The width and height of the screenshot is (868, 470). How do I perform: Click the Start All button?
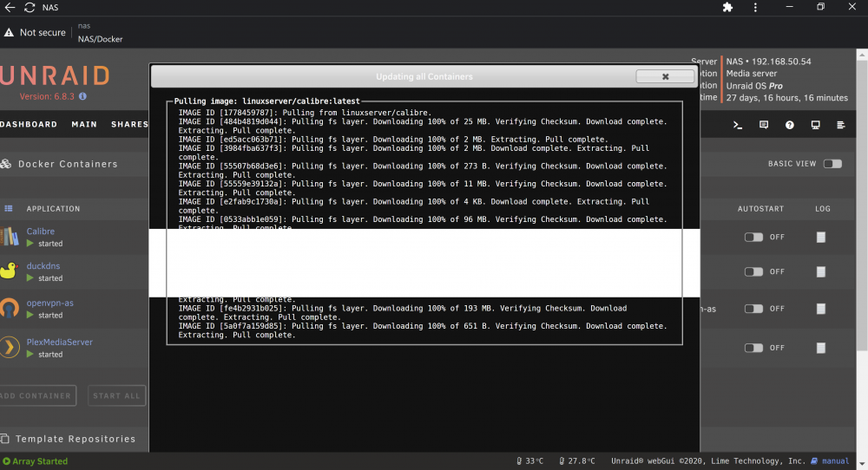116,396
